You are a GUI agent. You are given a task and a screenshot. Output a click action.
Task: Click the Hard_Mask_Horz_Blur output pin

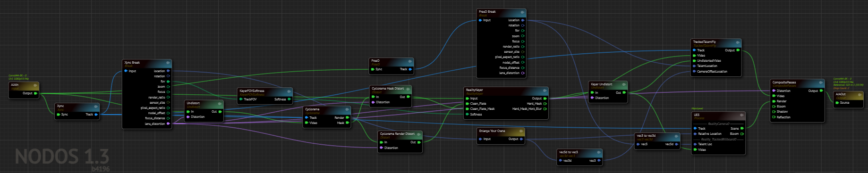545,109
